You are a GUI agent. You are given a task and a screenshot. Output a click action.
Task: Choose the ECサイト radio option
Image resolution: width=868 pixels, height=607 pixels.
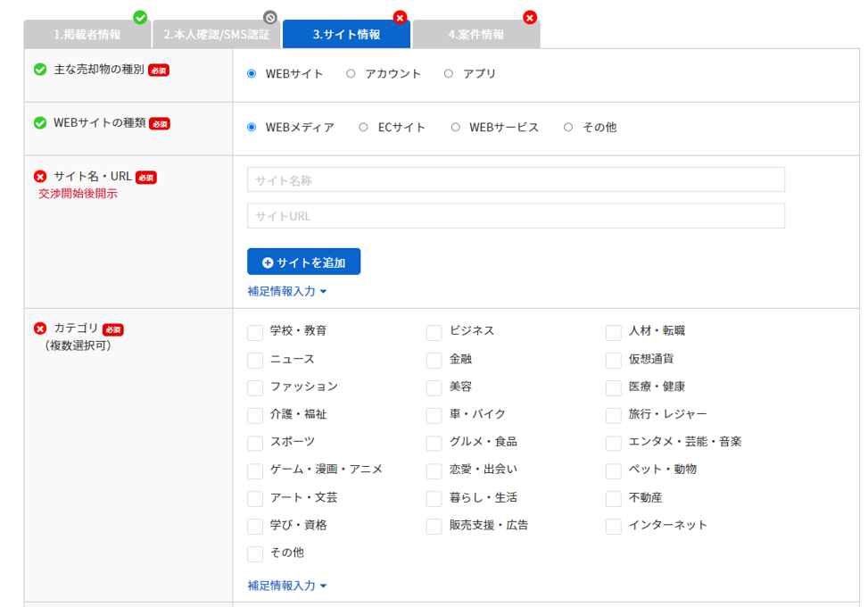363,128
